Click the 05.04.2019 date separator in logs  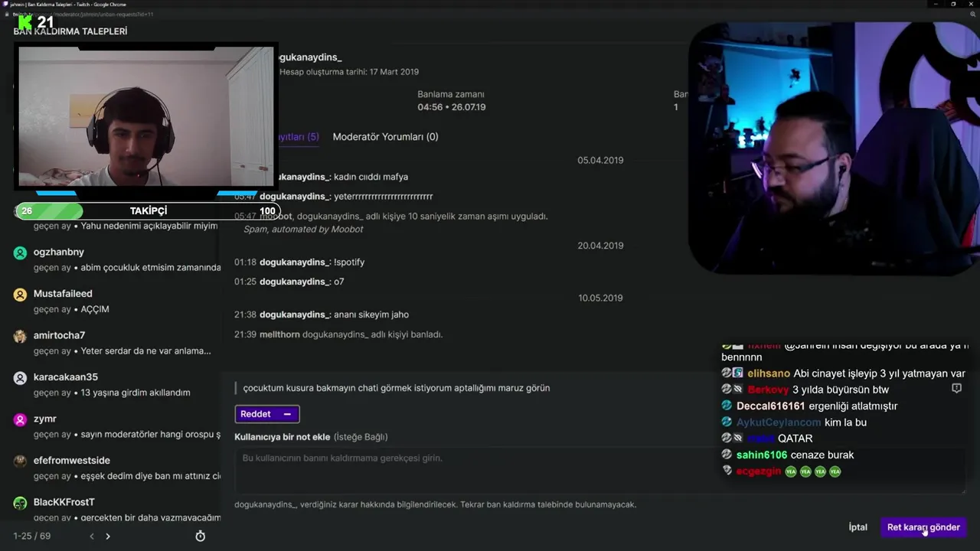[x=600, y=160]
